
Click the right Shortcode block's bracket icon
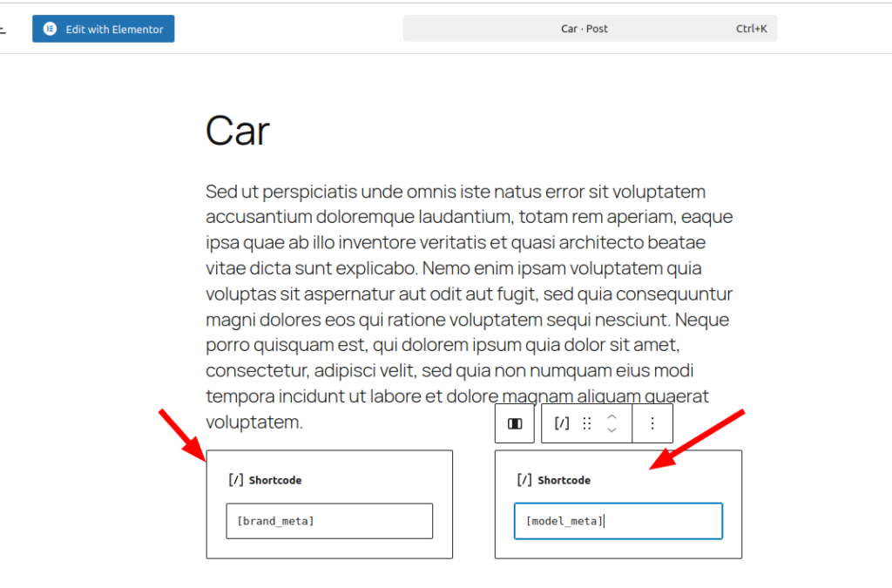(x=524, y=480)
